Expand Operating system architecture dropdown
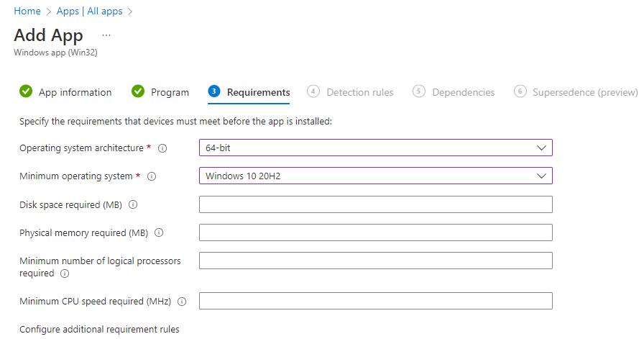644x339 pixels. [x=375, y=148]
